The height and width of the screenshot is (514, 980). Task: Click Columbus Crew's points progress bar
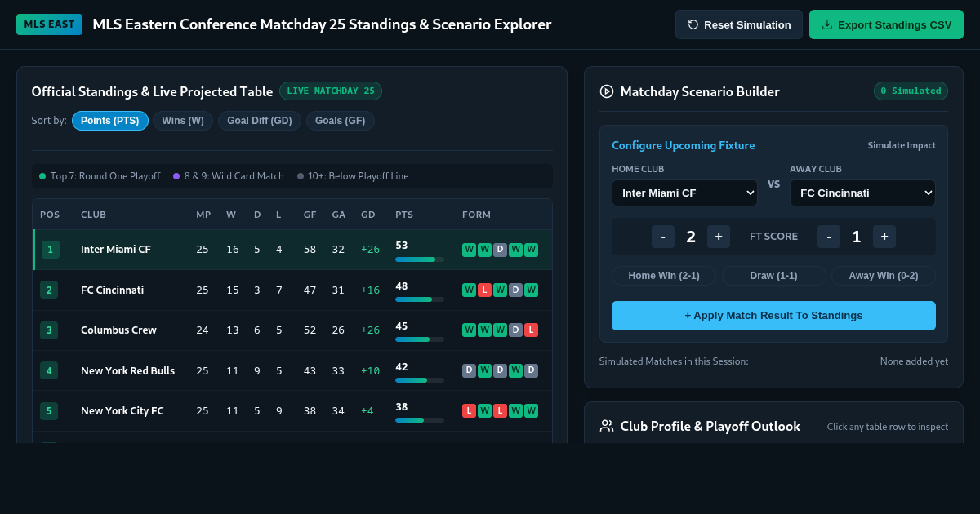click(x=420, y=339)
